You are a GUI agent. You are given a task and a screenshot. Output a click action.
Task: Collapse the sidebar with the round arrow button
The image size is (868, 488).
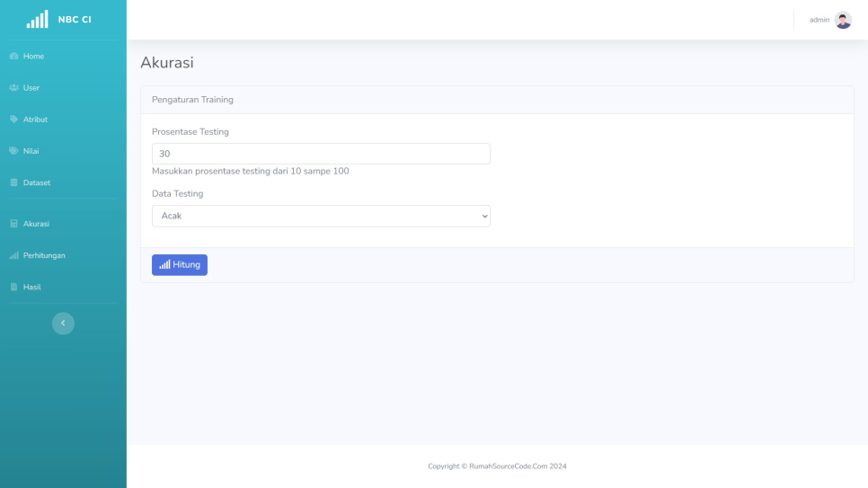(x=63, y=324)
